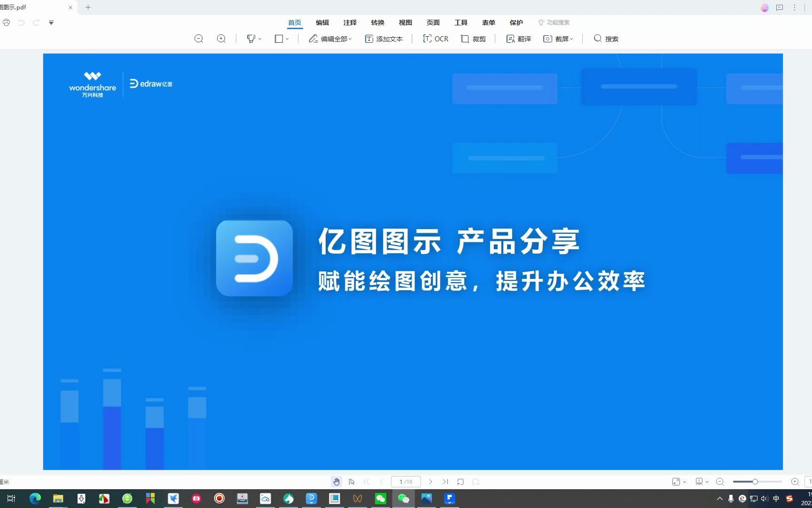812x508 pixels.
Task: Click the 裁剪 crop button
Action: 473,39
